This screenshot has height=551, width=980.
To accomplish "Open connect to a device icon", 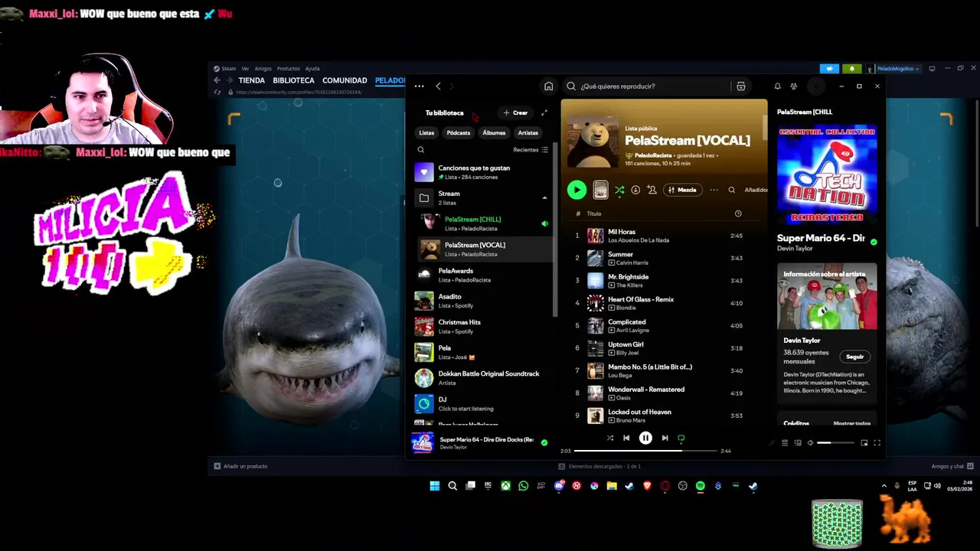I will coord(798,442).
